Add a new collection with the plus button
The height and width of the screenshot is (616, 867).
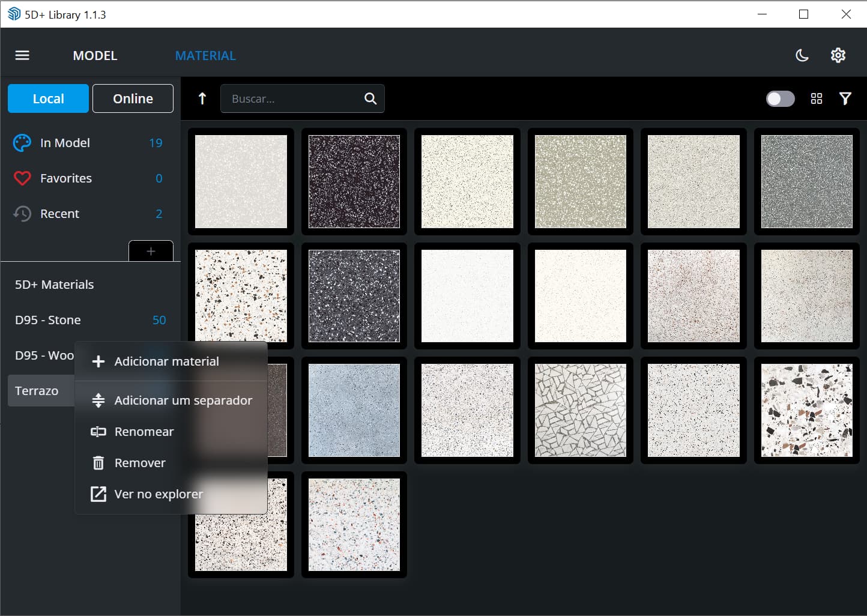[x=151, y=250]
